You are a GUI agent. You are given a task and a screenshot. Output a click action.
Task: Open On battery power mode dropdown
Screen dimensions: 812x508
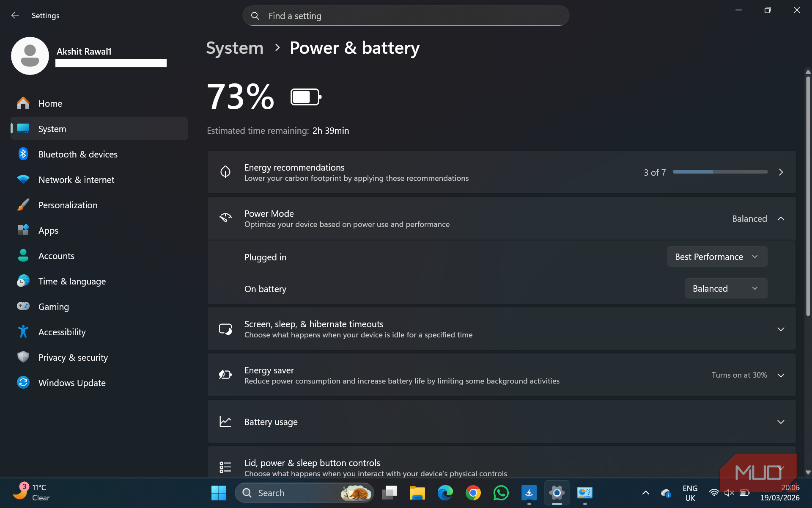coord(726,289)
